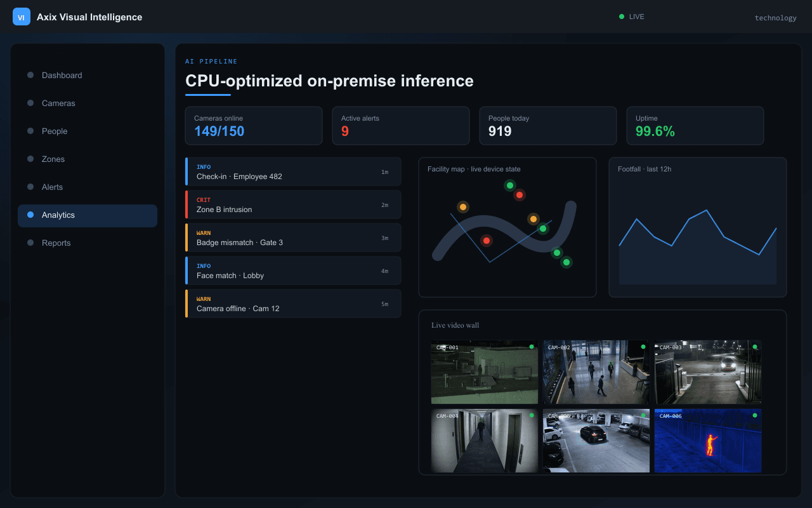The height and width of the screenshot is (508, 812).
Task: View the CAM-005 parking garage feed
Action: [596, 441]
